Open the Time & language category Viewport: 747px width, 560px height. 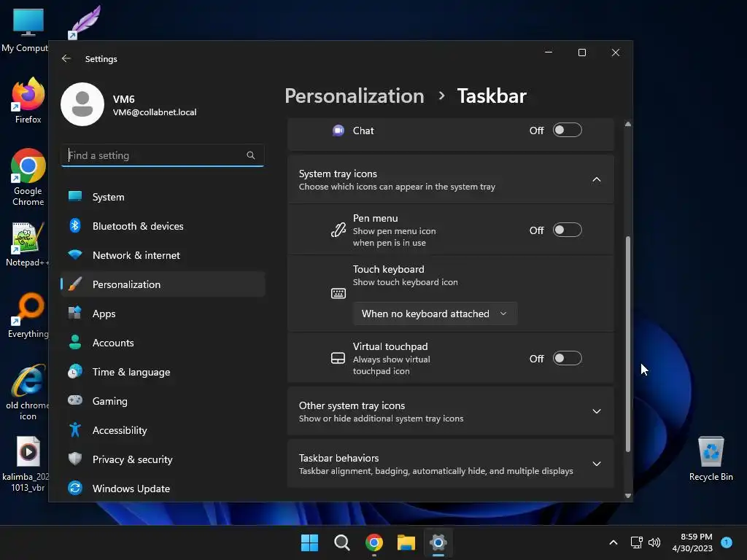[x=163, y=371]
